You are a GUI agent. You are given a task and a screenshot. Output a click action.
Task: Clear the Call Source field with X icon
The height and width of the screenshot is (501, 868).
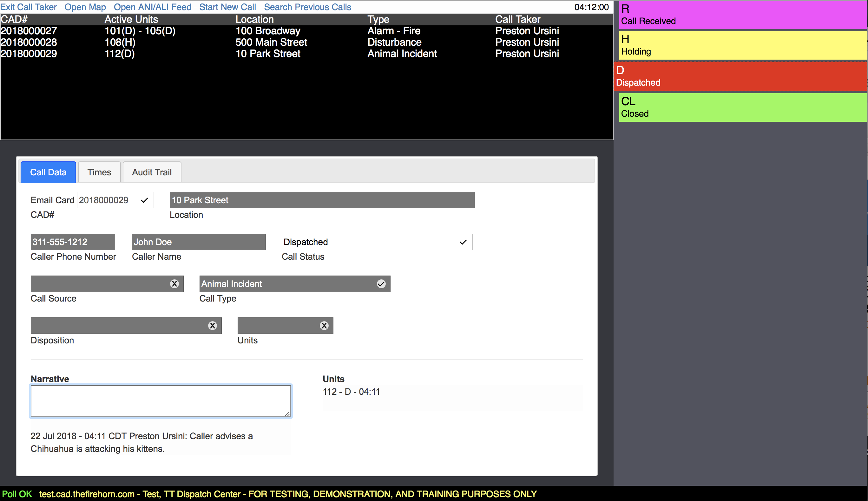pyautogui.click(x=175, y=284)
